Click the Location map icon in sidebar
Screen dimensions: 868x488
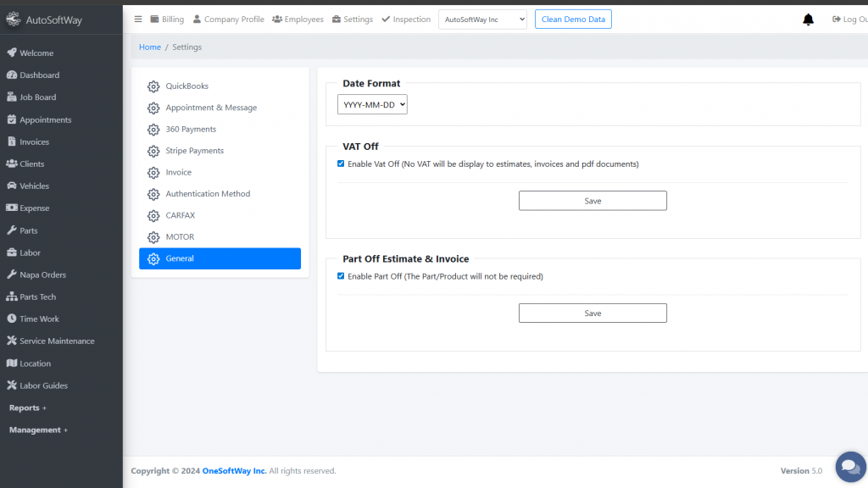[x=12, y=363]
